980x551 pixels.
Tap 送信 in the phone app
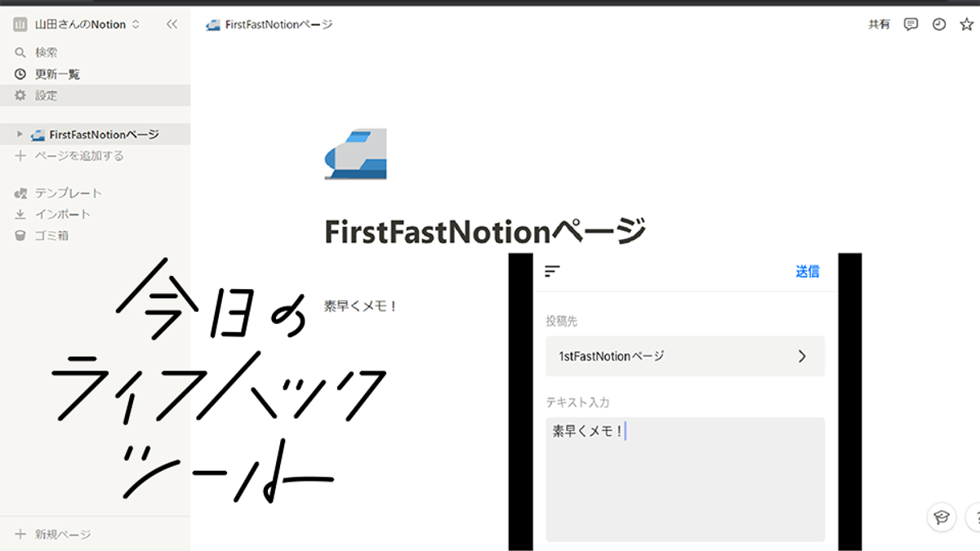tap(808, 272)
